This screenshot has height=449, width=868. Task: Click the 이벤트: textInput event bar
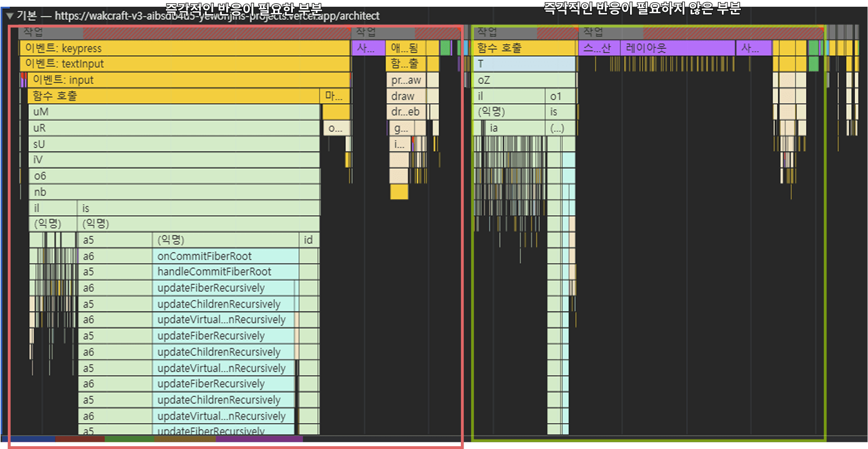(x=185, y=64)
